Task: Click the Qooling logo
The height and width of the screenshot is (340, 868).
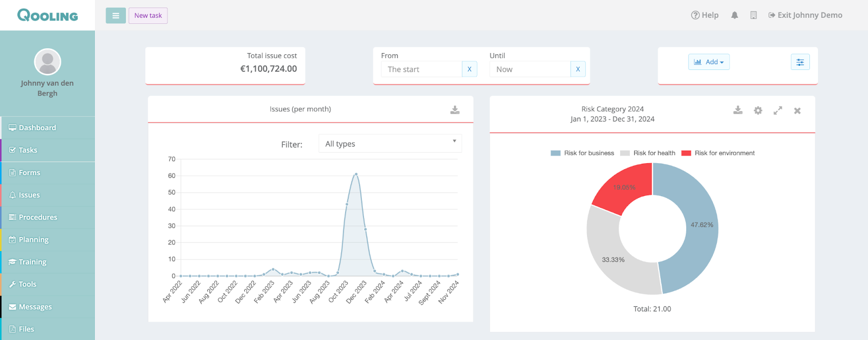Action: [48, 15]
